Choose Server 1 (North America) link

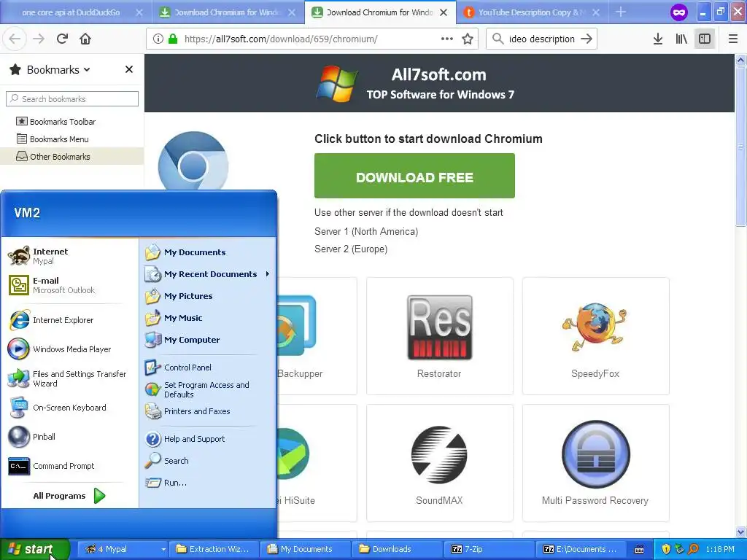366,231
